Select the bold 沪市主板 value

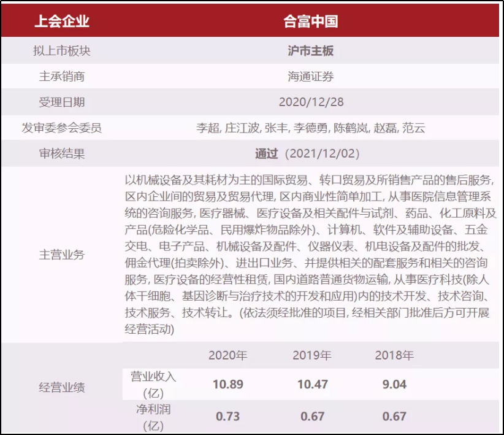pos(311,51)
